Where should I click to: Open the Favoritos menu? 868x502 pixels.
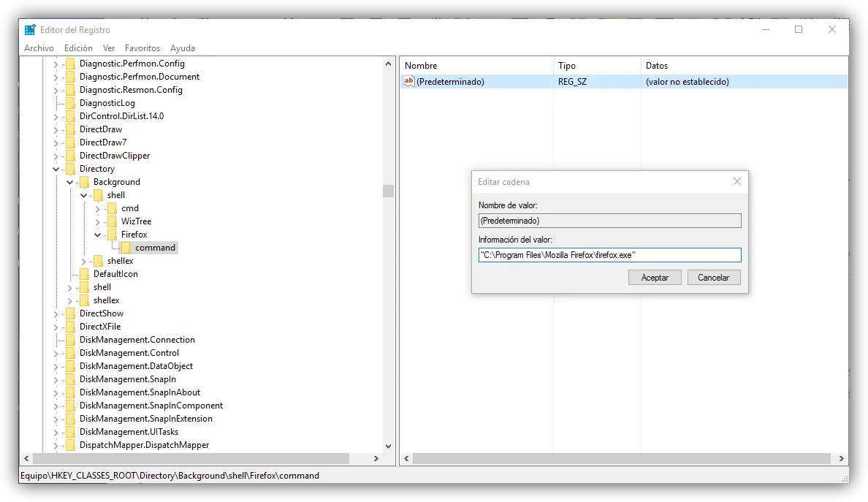(142, 48)
